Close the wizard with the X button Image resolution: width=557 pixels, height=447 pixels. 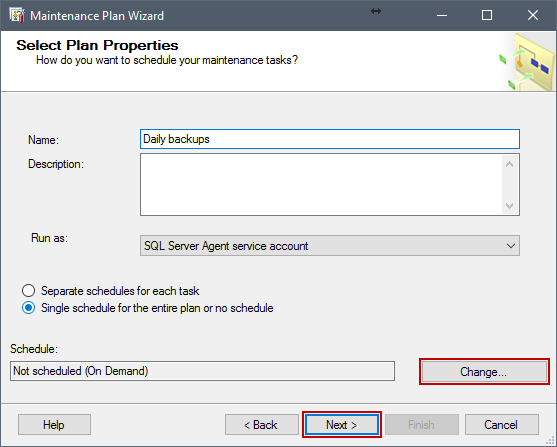coord(533,15)
